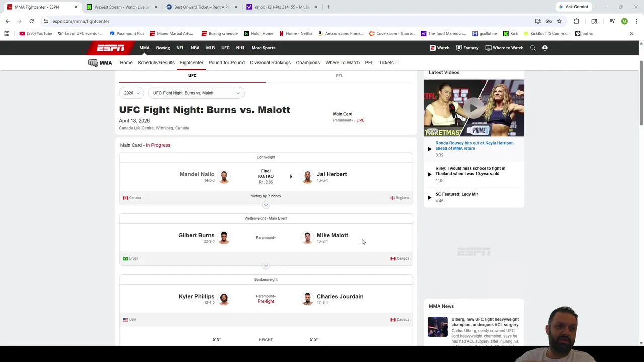This screenshot has width=644, height=362.
Task: Open the Tickets external link
Action: pyautogui.click(x=389, y=63)
